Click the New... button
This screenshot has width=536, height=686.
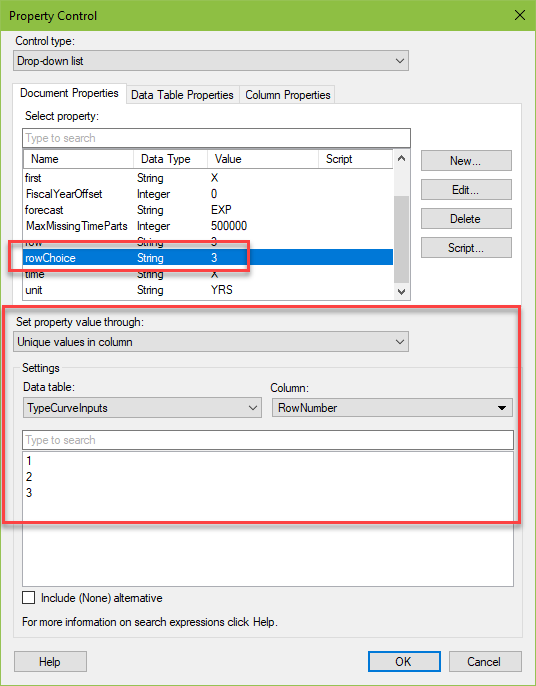tap(466, 161)
